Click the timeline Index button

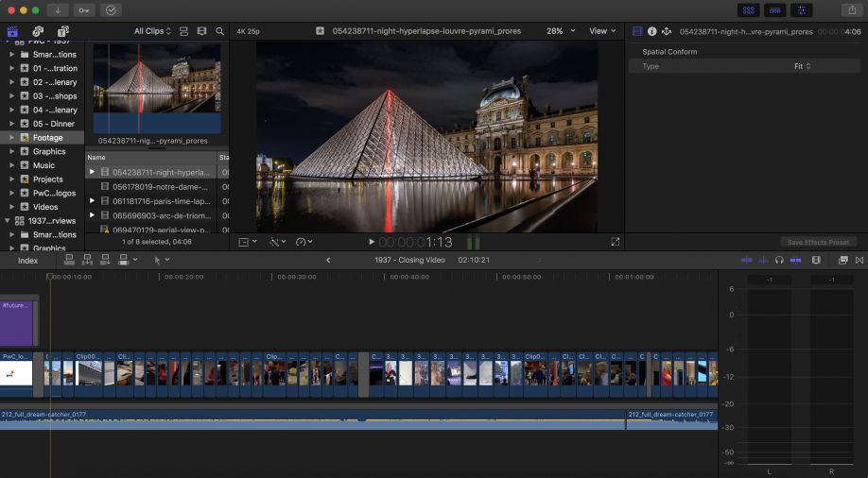(x=28, y=261)
